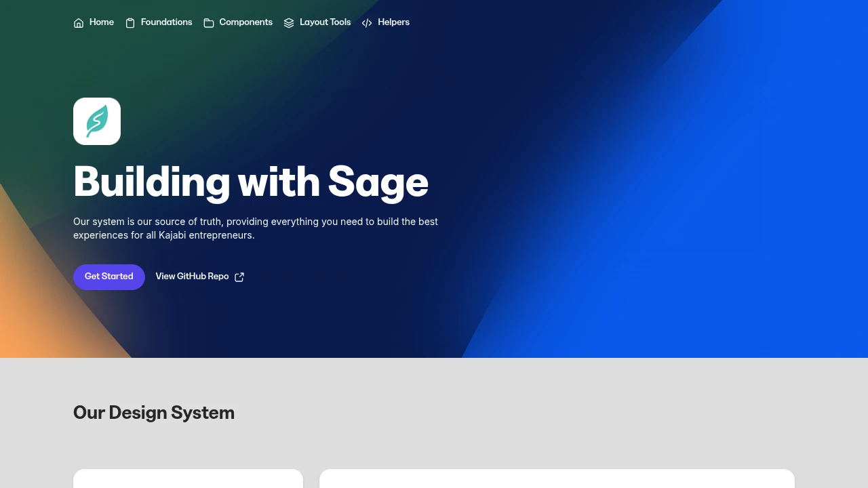Switch to Components in the top navigation
Viewport: 868px width, 488px height.
pyautogui.click(x=245, y=22)
